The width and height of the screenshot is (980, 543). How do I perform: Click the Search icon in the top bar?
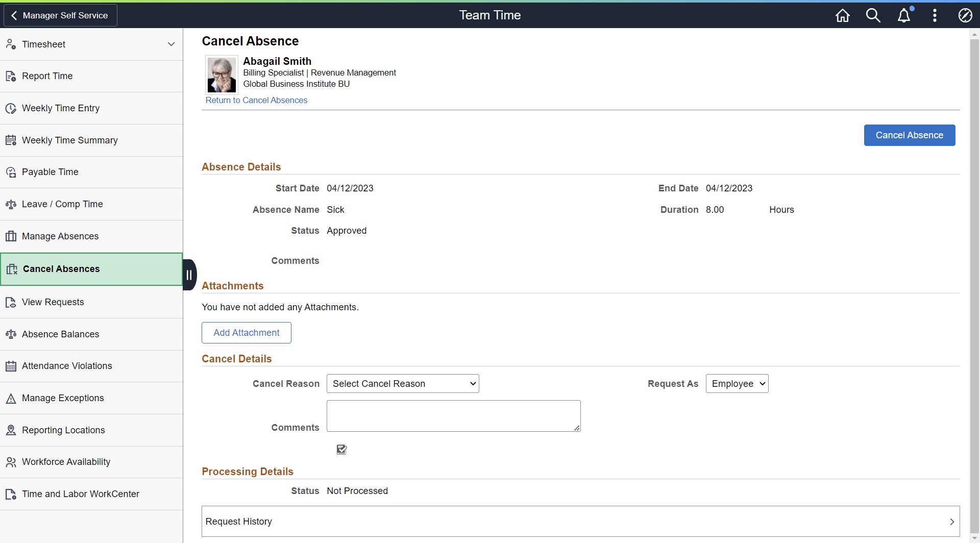click(873, 15)
